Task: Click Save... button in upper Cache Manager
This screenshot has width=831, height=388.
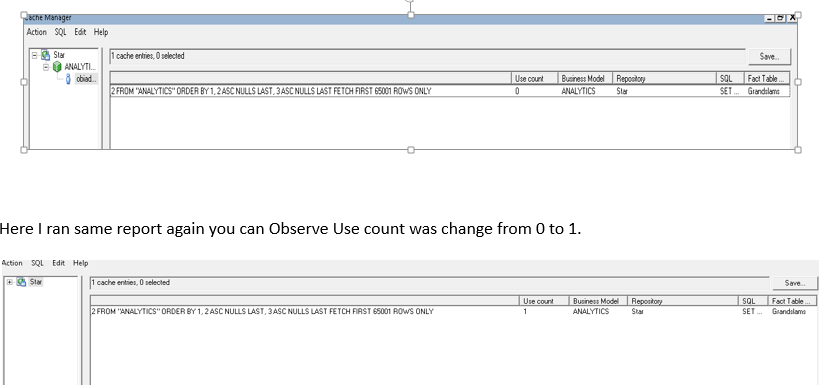Action: tap(769, 56)
